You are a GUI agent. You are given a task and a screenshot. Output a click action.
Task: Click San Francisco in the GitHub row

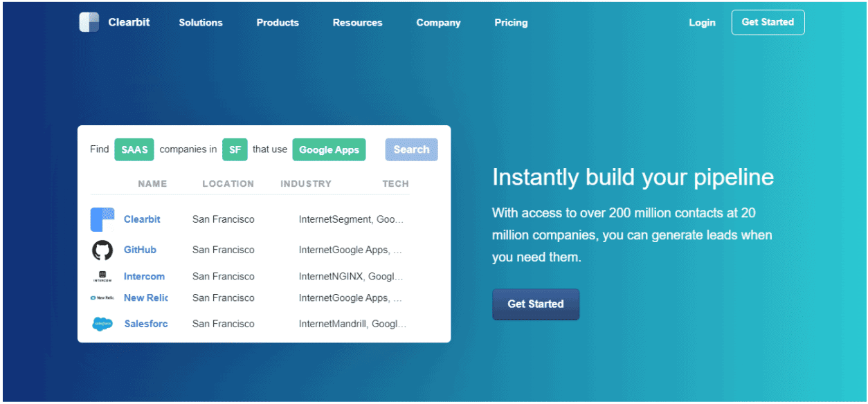pos(224,250)
